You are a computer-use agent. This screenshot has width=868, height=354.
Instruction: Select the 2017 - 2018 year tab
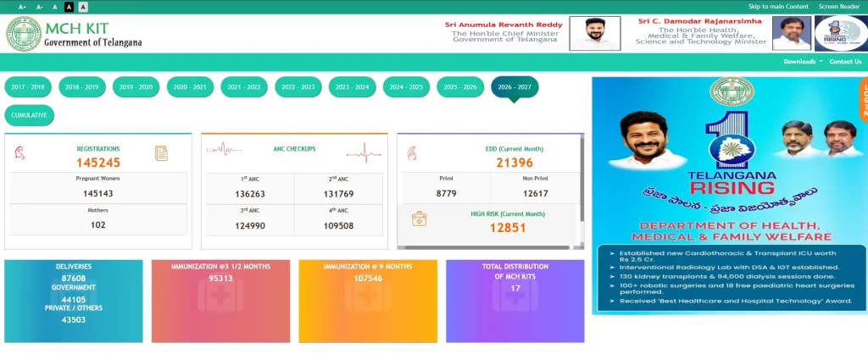coord(28,87)
